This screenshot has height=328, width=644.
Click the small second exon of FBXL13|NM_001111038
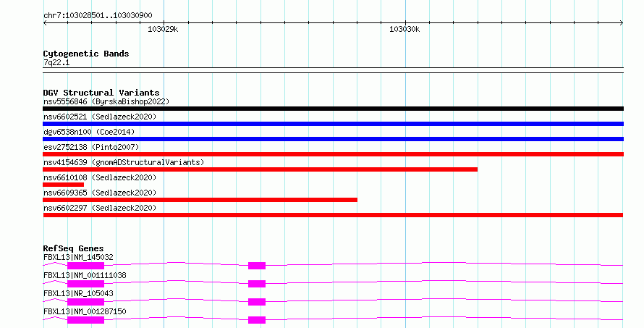257,284
